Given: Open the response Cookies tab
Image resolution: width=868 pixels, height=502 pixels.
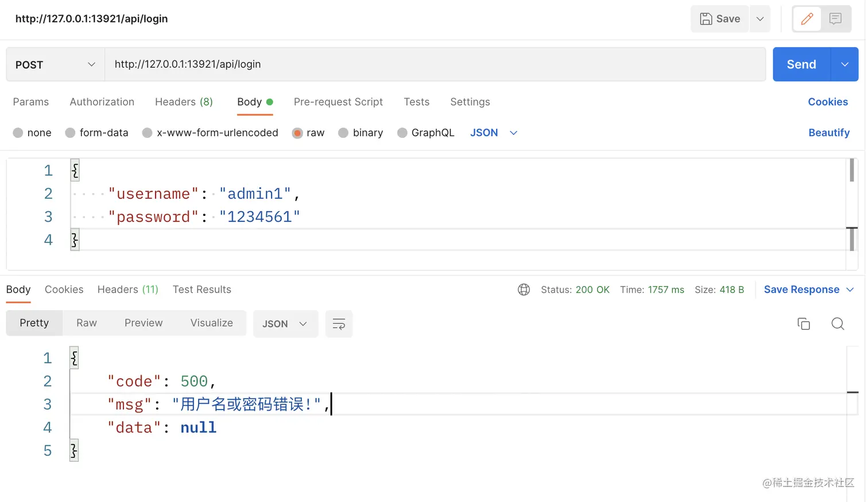Looking at the screenshot, I should [x=64, y=289].
